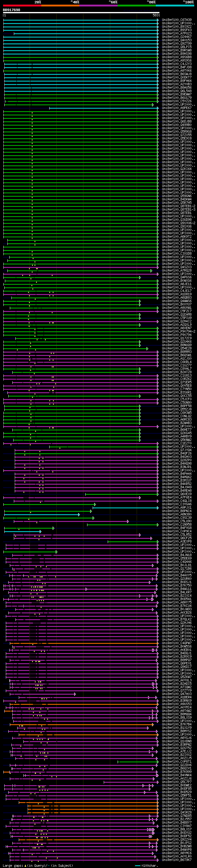
Task: Select hit UniRef100_C1G813
Action: coord(177,375)
